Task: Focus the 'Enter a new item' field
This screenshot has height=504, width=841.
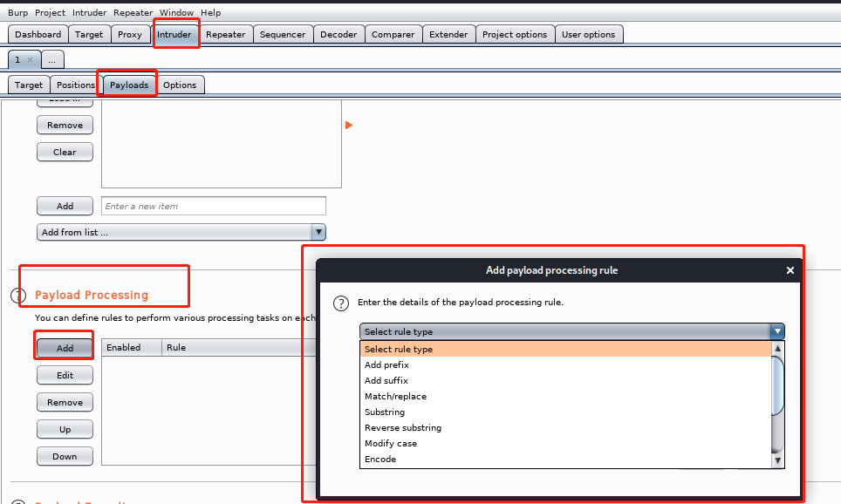Action: 214,206
